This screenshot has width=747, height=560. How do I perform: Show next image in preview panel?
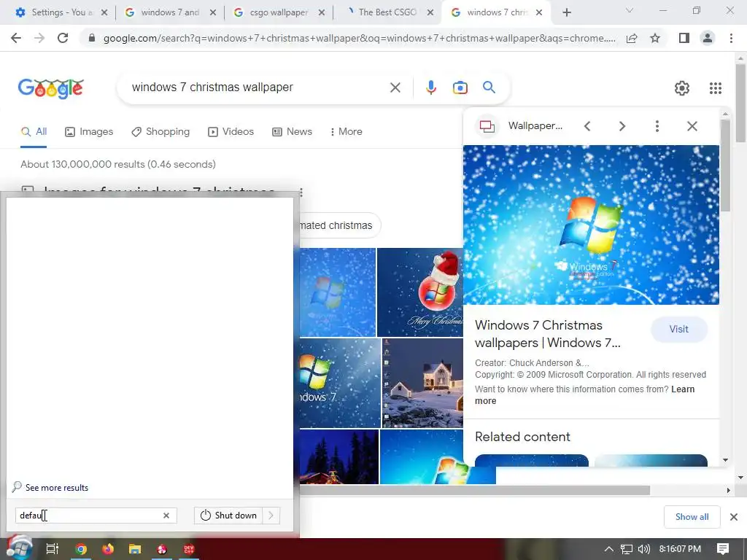[622, 126]
